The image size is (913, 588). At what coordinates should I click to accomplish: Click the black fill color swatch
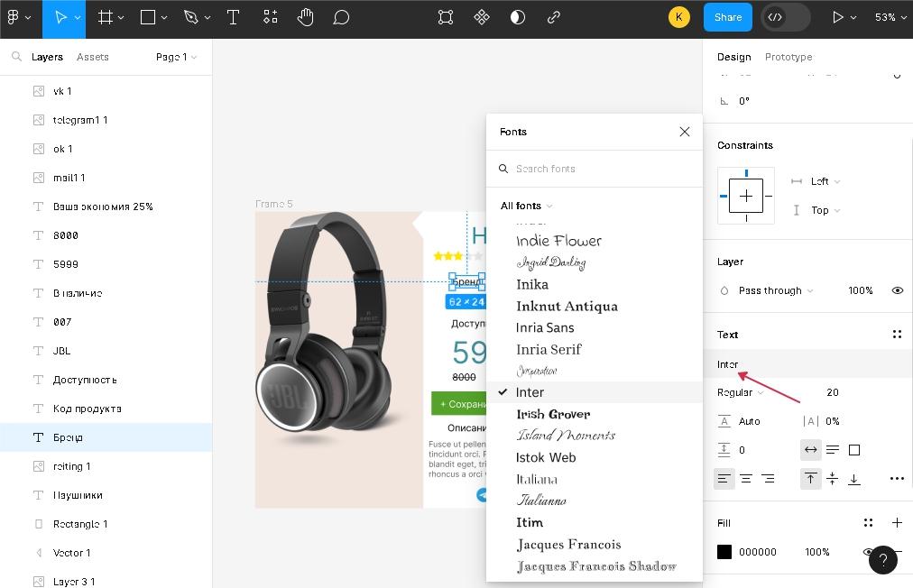pos(724,552)
